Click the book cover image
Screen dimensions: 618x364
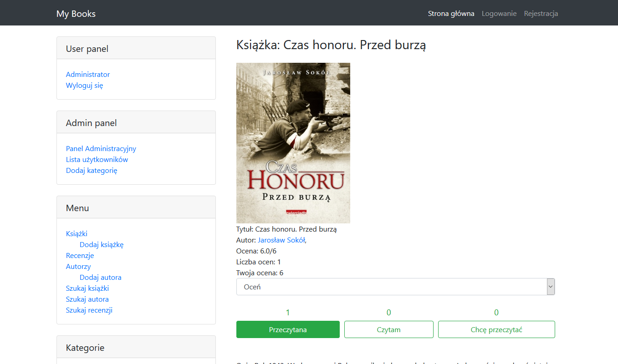(293, 143)
